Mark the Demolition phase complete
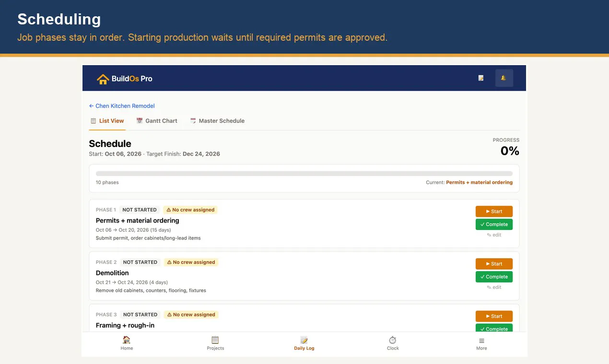 [x=494, y=276]
